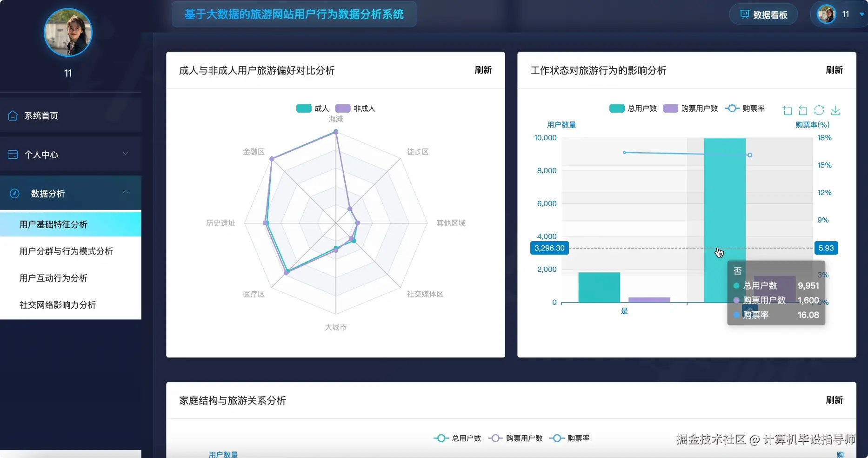Click the 3,296.30 axis pointer value label

click(549, 248)
